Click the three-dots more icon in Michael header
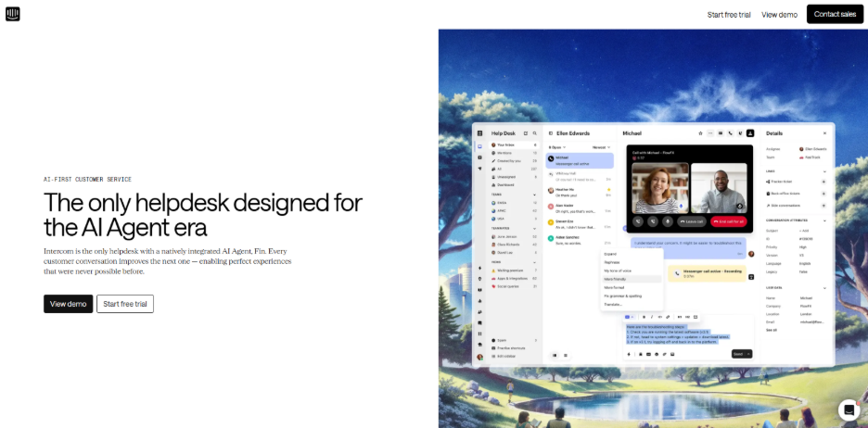Viewport: 868px width, 428px height. tap(710, 133)
